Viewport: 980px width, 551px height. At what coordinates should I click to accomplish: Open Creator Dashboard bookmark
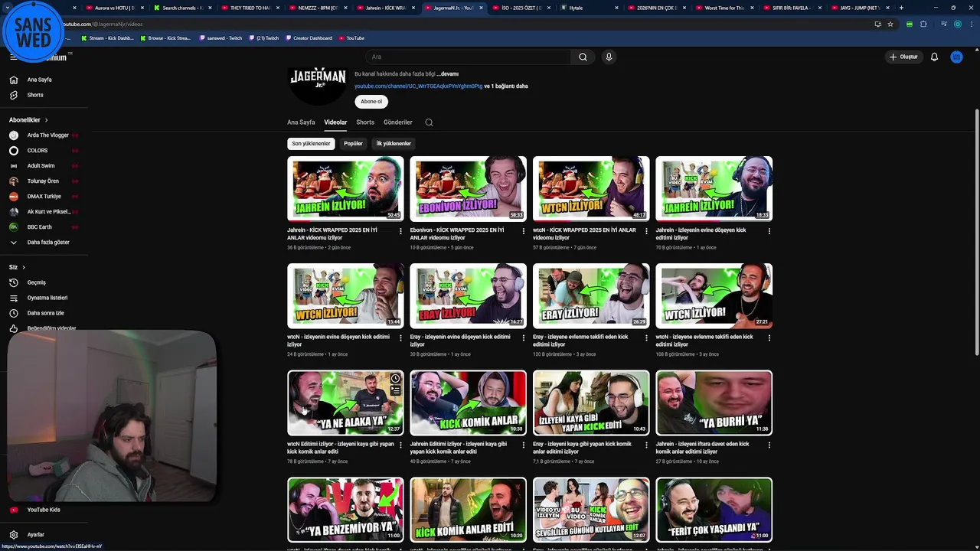[x=309, y=38]
